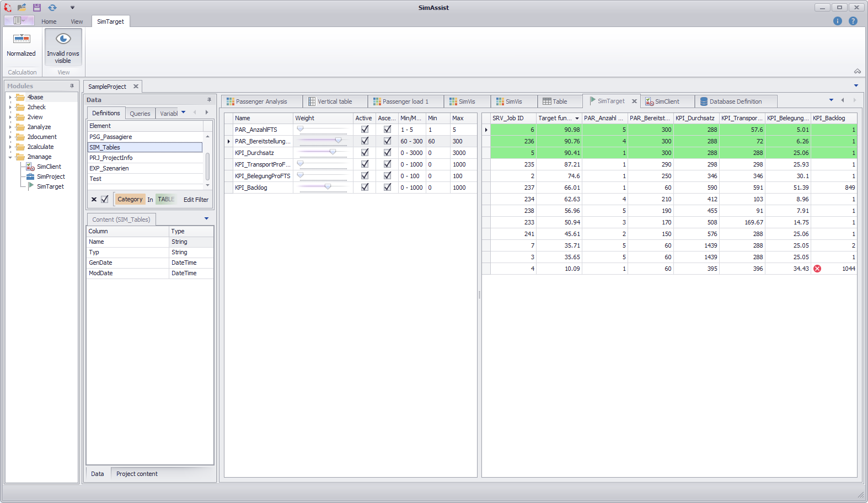
Task: Toggle the filter enabled checkbox
Action: click(105, 200)
